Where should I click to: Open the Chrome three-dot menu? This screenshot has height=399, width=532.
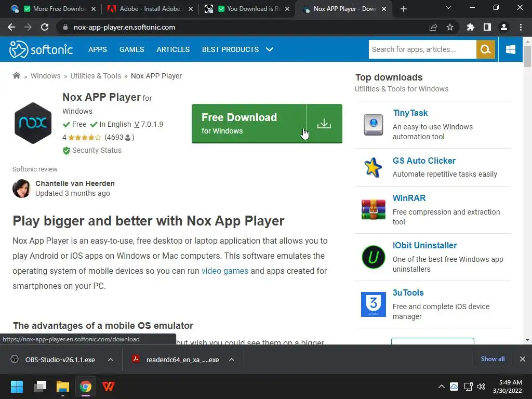[521, 27]
